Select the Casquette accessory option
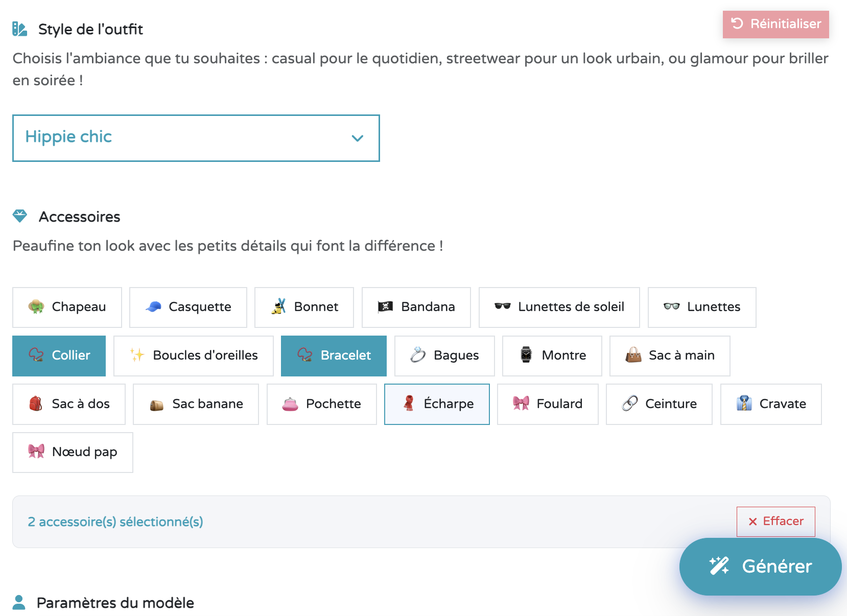 tap(188, 307)
